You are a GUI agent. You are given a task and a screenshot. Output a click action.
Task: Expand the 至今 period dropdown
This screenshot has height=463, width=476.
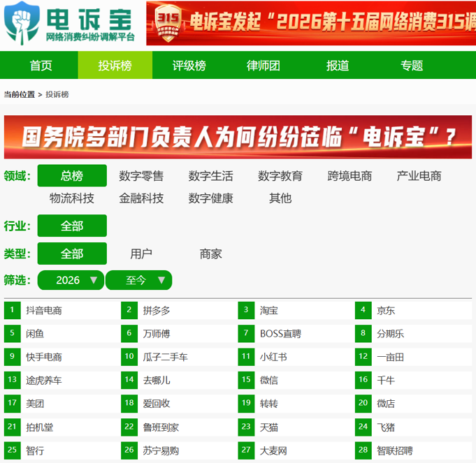pyautogui.click(x=138, y=280)
